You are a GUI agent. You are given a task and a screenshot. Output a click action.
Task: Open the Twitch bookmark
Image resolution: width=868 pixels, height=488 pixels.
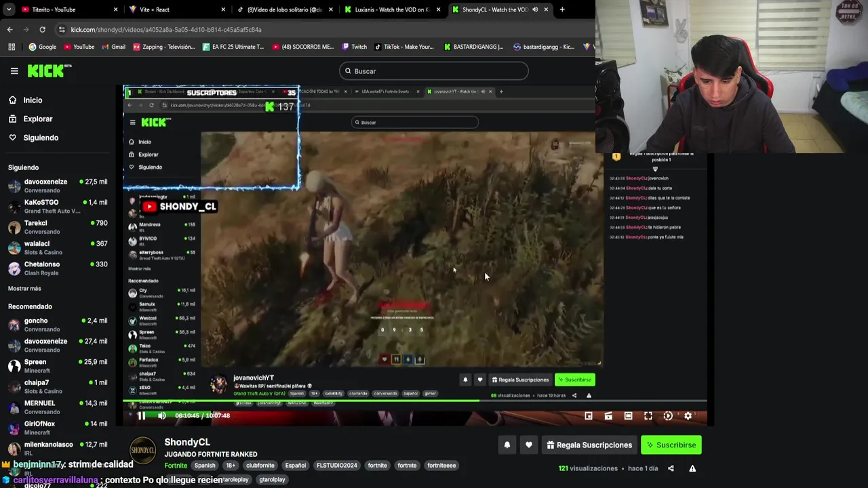click(354, 47)
